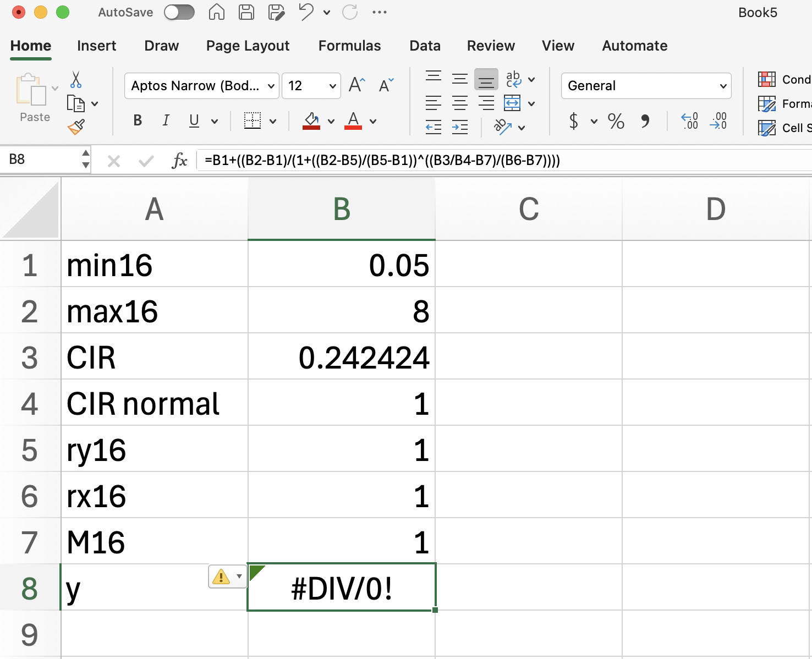
Task: Select the Format Painter brush
Action: click(76, 127)
